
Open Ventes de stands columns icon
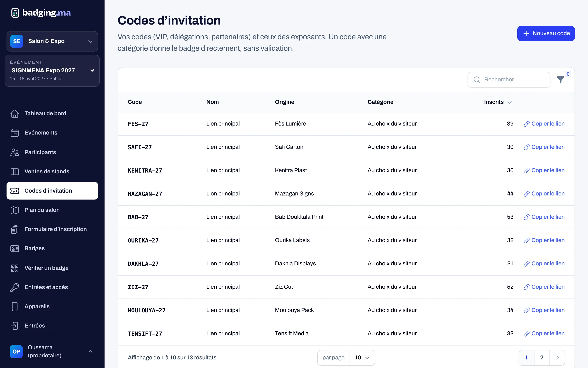pos(14,171)
